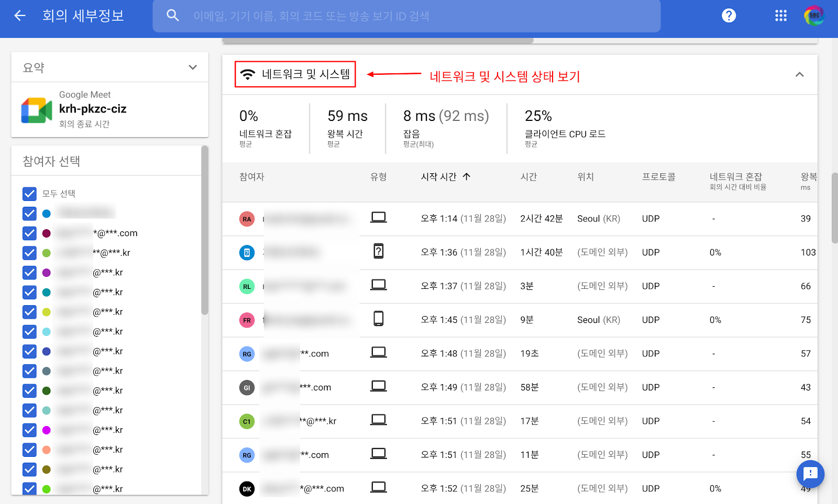The width and height of the screenshot is (838, 504).
Task: Click the RG avatar in 오후 1:51 11분 row
Action: (x=247, y=455)
